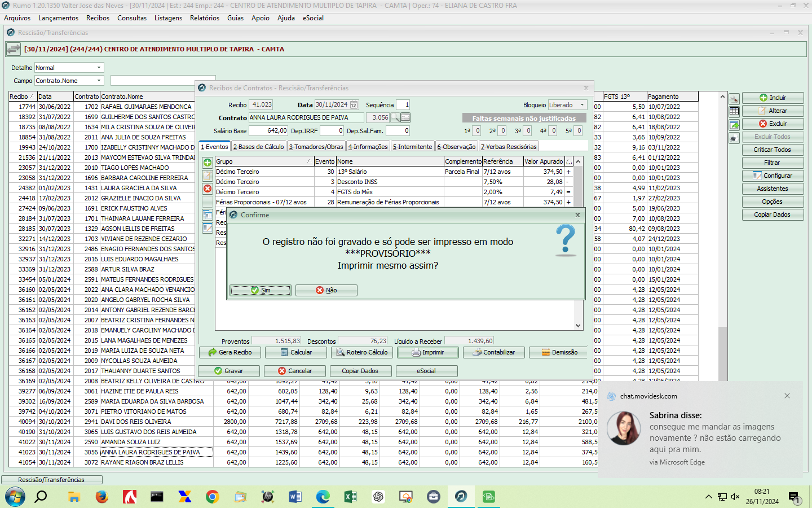Open 7-Verbas Rescisórias tab

[509, 147]
